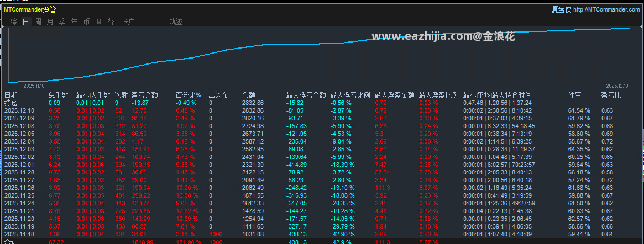This screenshot has height=244, width=644.
Task: Open the 周 weekly tab
Action: coord(38,22)
